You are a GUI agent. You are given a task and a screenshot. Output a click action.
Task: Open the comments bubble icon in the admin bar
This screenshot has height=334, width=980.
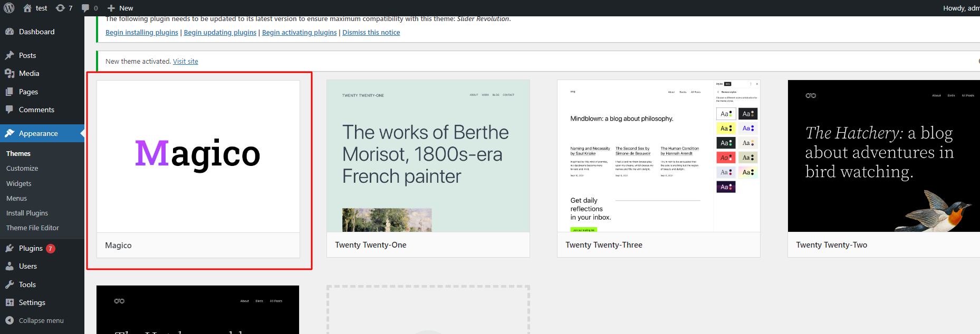85,8
